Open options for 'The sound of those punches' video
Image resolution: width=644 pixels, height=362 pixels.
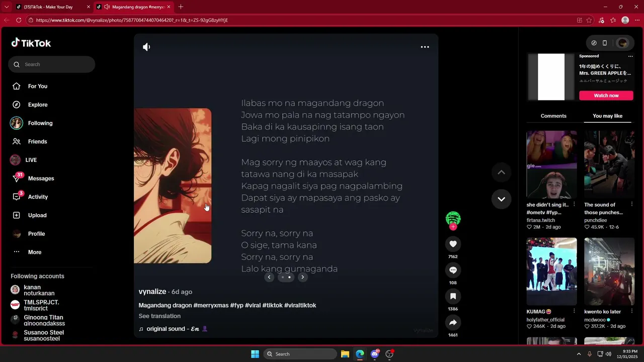(x=631, y=205)
